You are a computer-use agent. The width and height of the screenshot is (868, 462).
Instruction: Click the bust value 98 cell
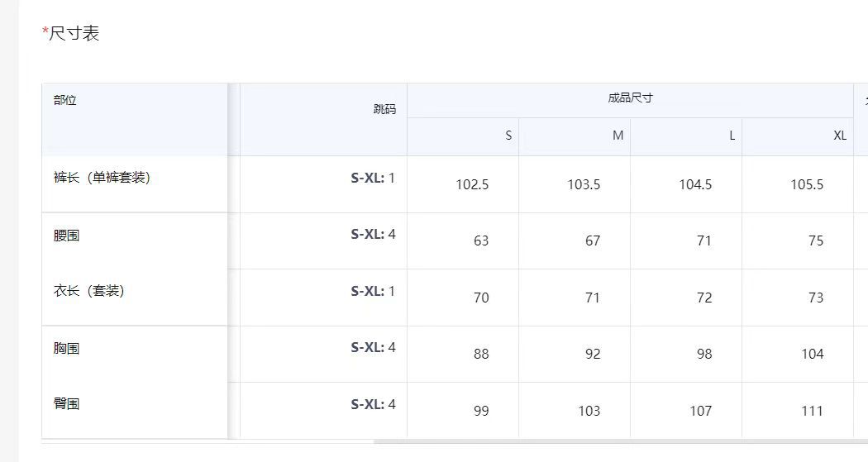click(x=703, y=354)
